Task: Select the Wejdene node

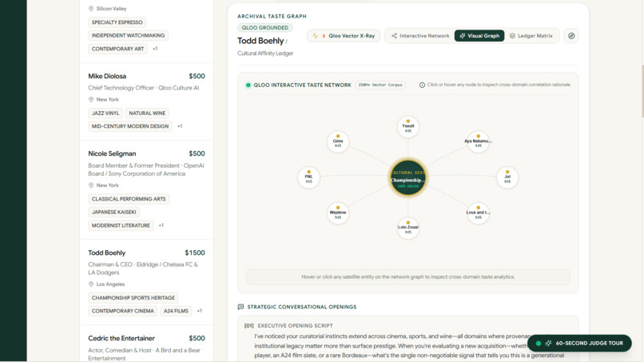Action: tap(338, 213)
